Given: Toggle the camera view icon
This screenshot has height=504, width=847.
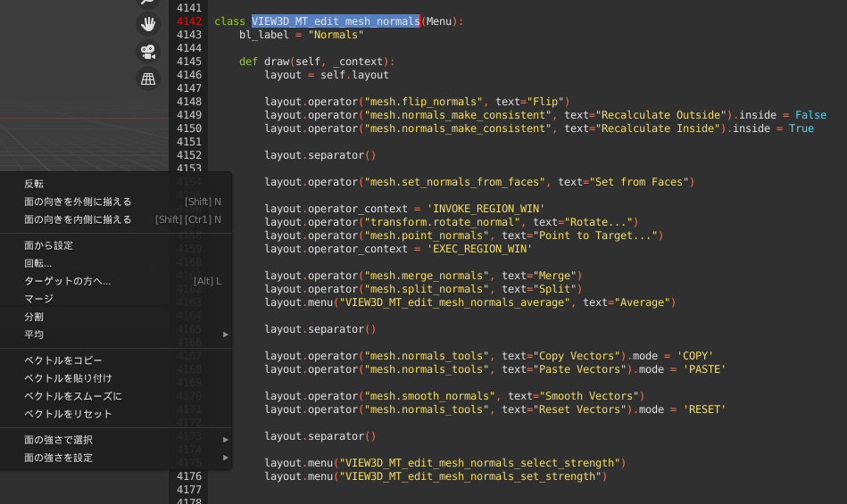Looking at the screenshot, I should pyautogui.click(x=148, y=51).
